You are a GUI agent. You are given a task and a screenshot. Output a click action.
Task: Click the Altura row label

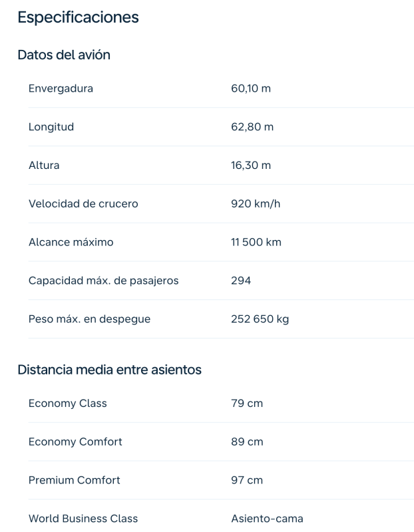click(44, 166)
